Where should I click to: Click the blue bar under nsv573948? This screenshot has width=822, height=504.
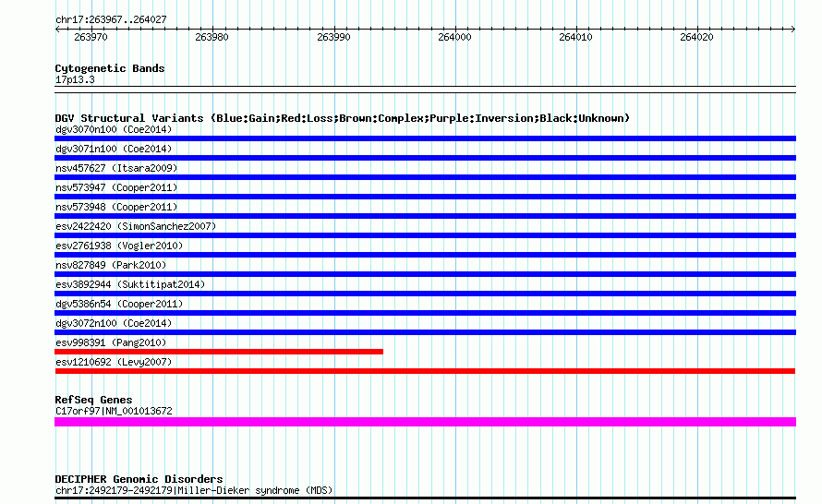pyautogui.click(x=425, y=216)
